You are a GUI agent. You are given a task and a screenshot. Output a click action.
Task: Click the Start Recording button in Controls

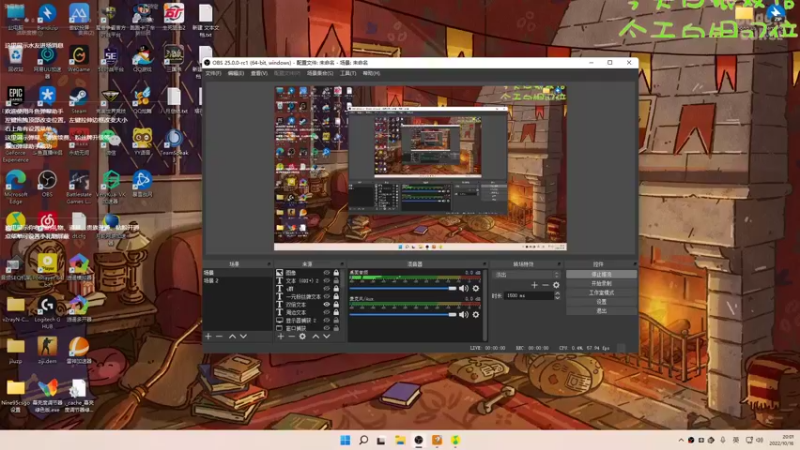tap(602, 284)
